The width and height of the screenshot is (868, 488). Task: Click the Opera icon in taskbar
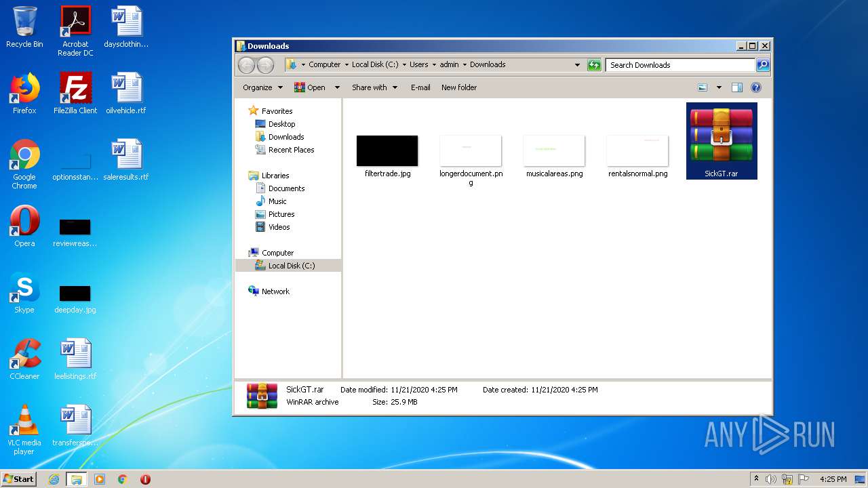(145, 479)
